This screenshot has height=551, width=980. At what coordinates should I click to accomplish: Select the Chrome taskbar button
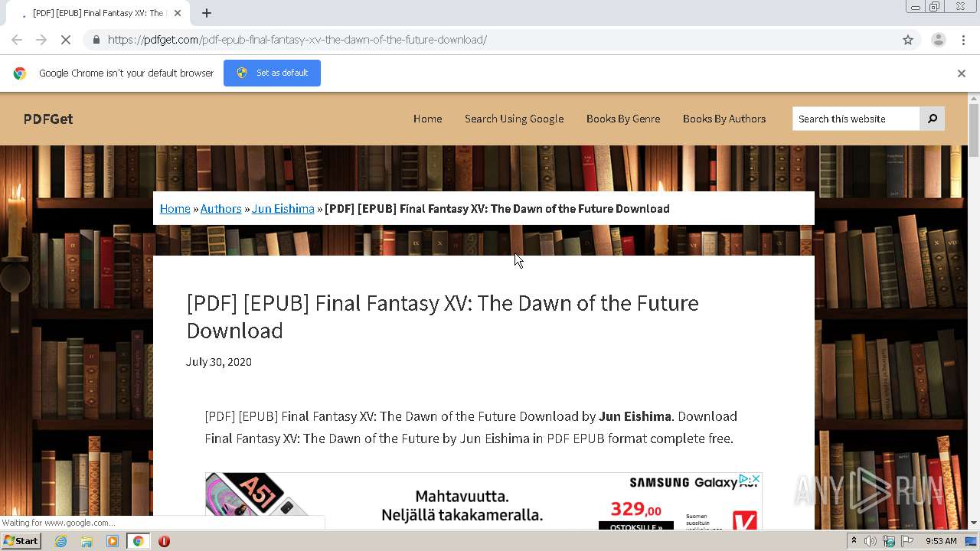pyautogui.click(x=138, y=541)
